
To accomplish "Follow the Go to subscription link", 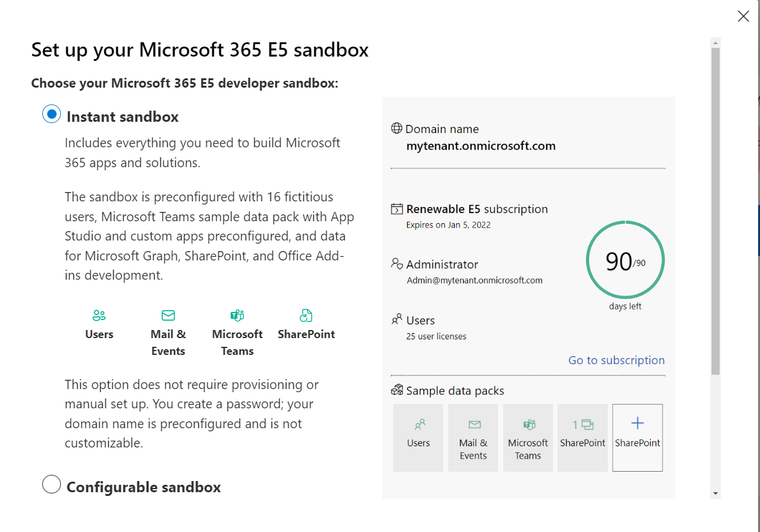I will 616,360.
